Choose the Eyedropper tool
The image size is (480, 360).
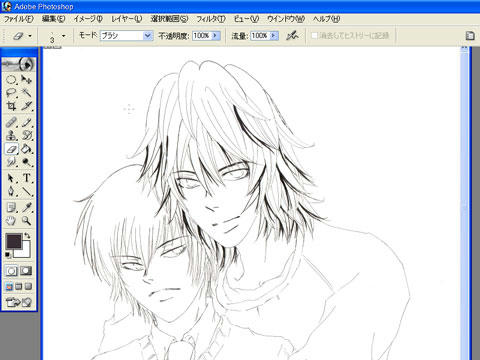point(26,207)
